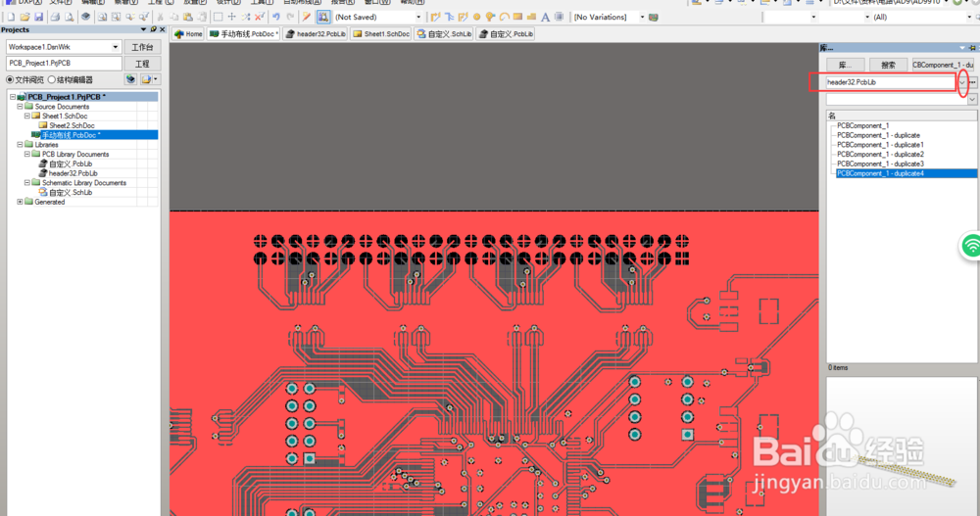The image size is (980, 516).
Task: Select 自定义.SchLib in project tree
Action: 71,193
